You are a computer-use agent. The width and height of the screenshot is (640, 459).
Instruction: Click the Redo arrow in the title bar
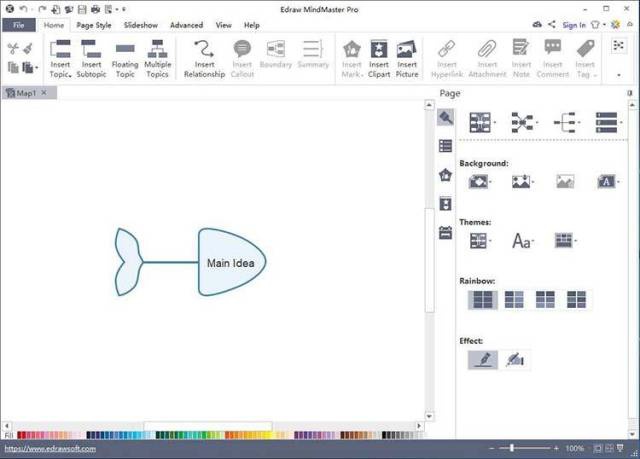(x=42, y=9)
